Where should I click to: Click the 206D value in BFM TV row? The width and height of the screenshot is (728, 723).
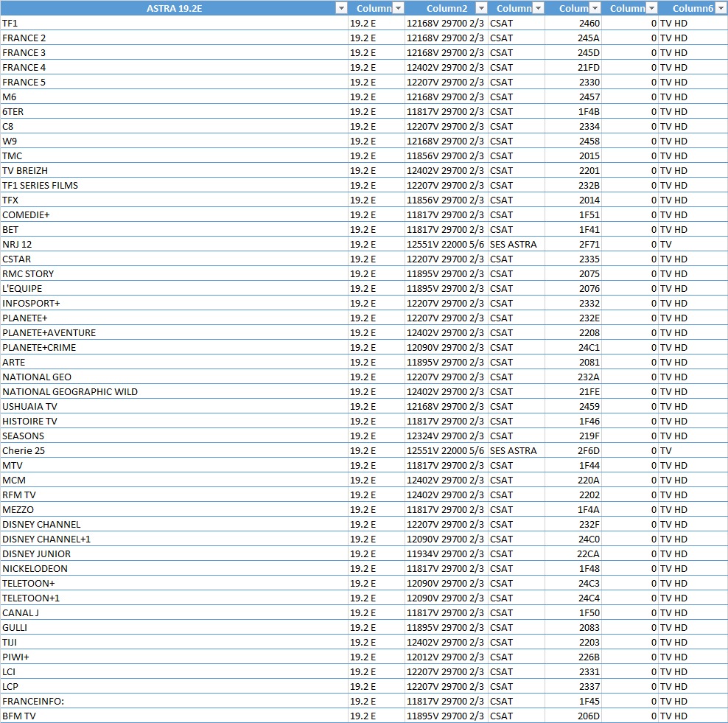[573, 716]
